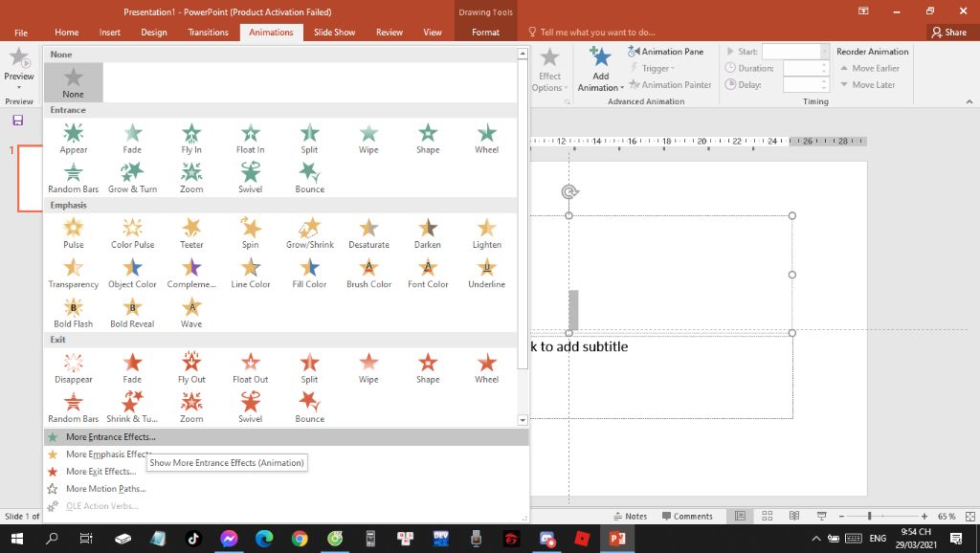
Task: Select the Shrink & Turn exit effect
Action: (132, 408)
